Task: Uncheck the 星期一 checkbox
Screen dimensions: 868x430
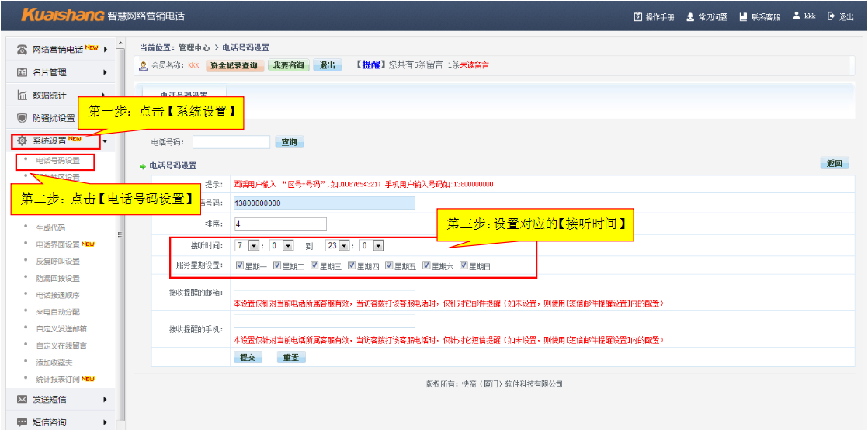Action: tap(239, 265)
